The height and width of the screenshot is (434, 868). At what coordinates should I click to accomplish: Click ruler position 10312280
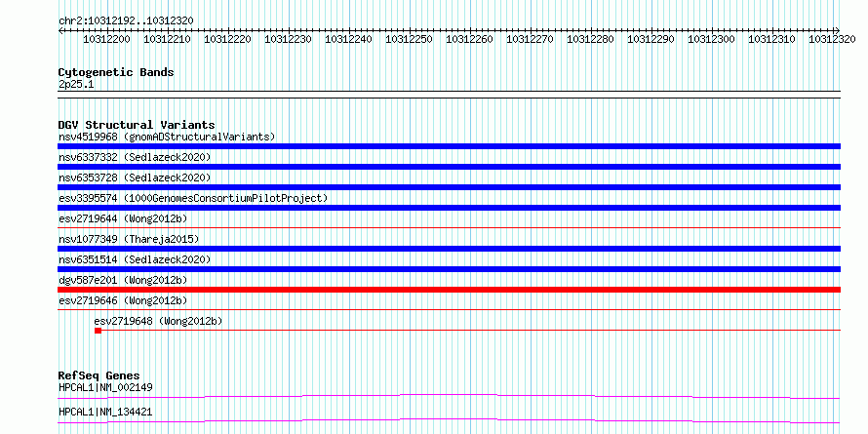591,39
